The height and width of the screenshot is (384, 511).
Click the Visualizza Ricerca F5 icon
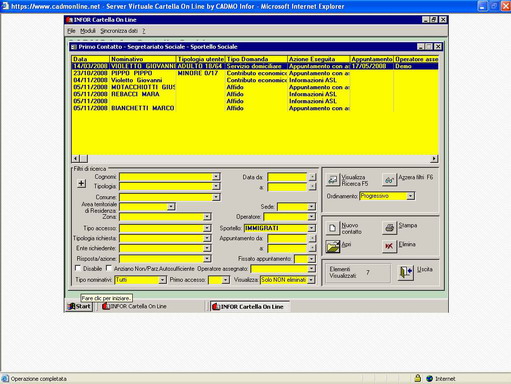332,180
